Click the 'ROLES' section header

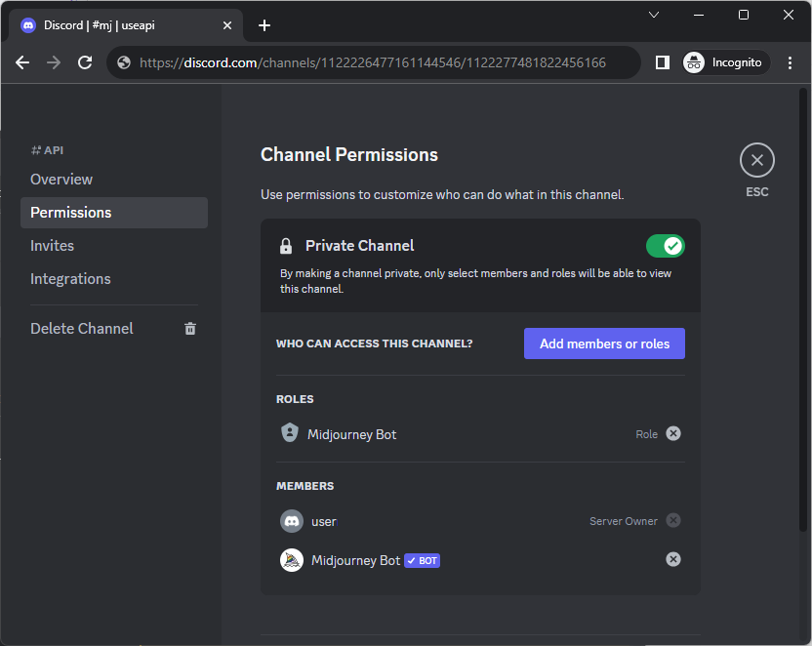(x=295, y=399)
